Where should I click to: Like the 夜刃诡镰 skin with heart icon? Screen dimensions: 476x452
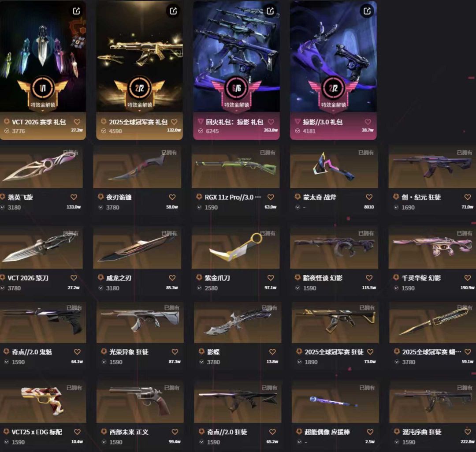click(x=172, y=197)
